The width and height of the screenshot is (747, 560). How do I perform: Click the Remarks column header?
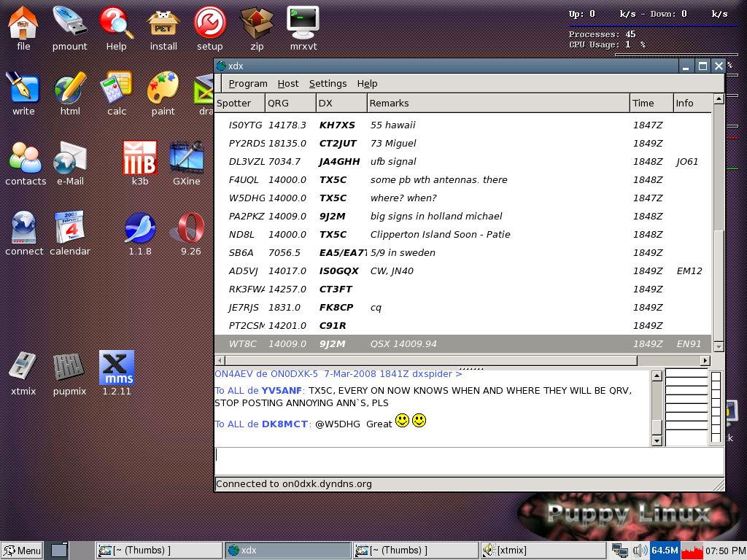[498, 104]
